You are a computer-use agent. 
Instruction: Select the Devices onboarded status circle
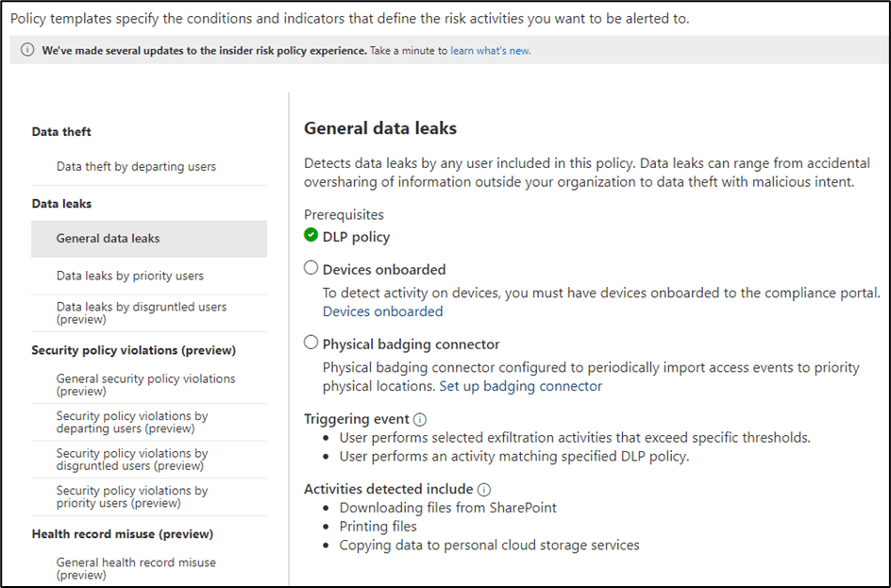311,268
